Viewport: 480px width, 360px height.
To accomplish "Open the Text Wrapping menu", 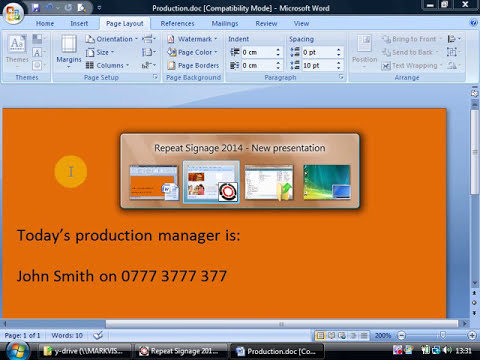I will pyautogui.click(x=412, y=66).
